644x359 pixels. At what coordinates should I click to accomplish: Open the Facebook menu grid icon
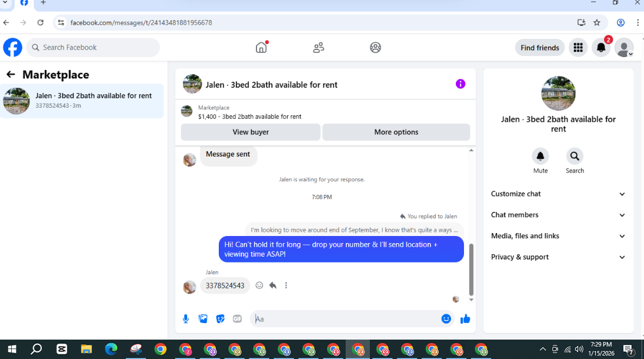(578, 48)
